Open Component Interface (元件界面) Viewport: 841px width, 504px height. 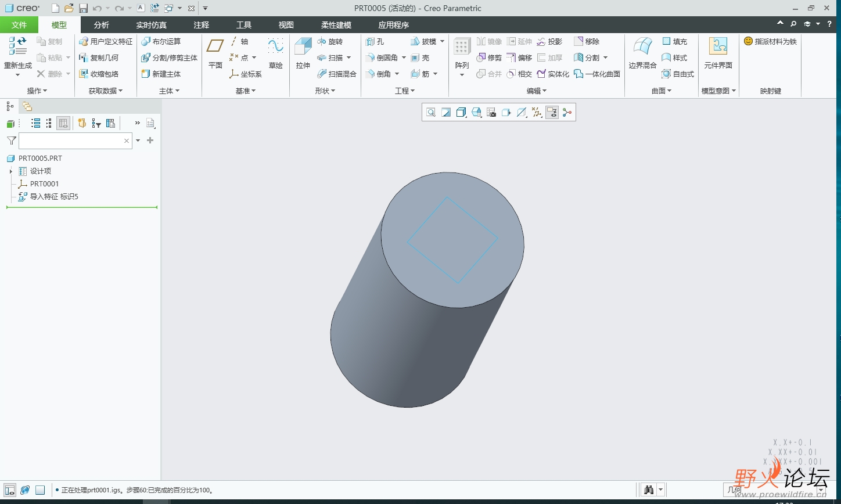(718, 52)
